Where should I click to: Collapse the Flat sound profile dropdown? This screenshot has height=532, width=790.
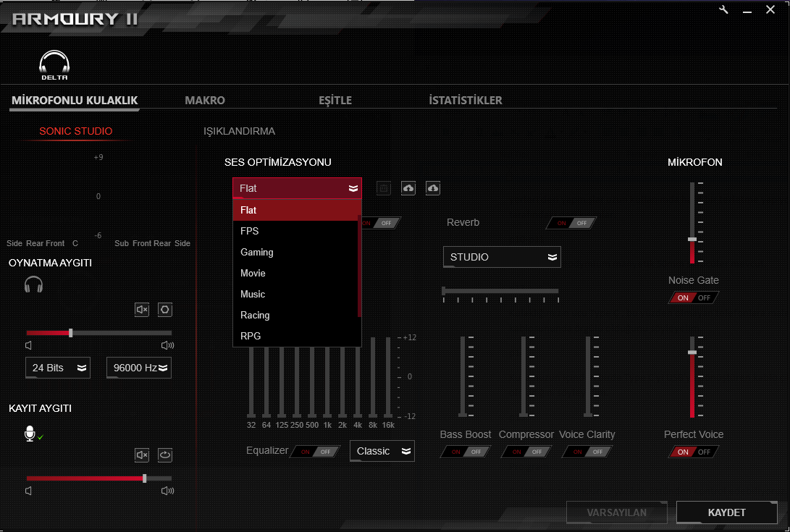298,188
